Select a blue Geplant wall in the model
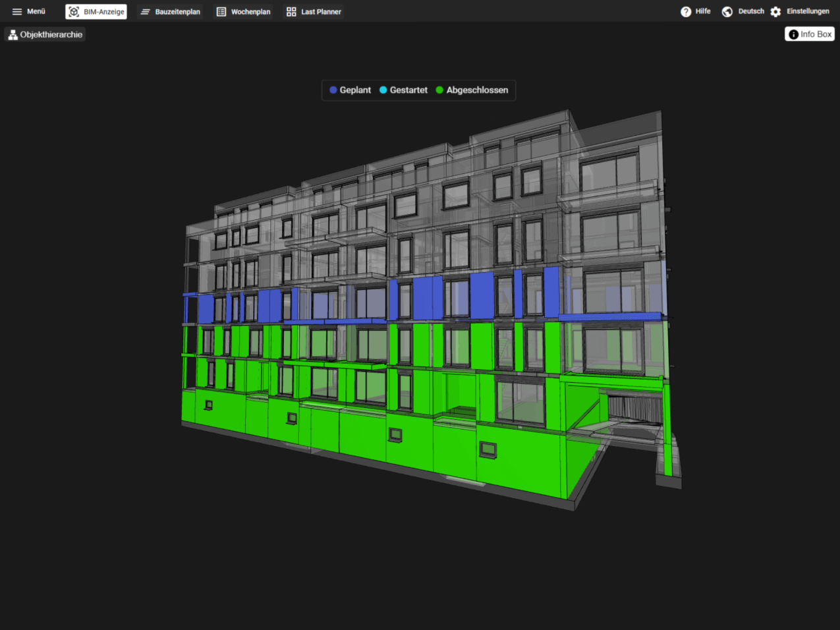 pyautogui.click(x=486, y=293)
